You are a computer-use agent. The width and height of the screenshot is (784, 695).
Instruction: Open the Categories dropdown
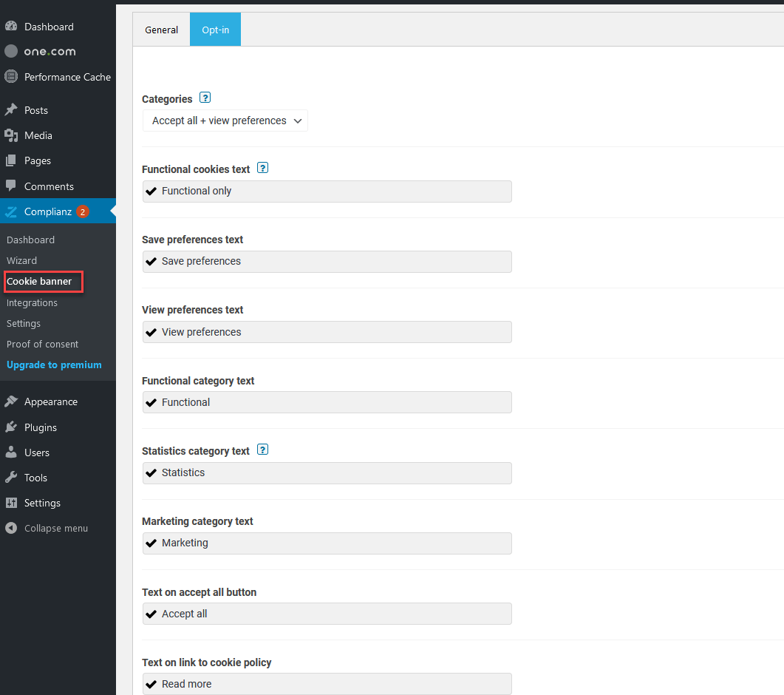coord(225,121)
